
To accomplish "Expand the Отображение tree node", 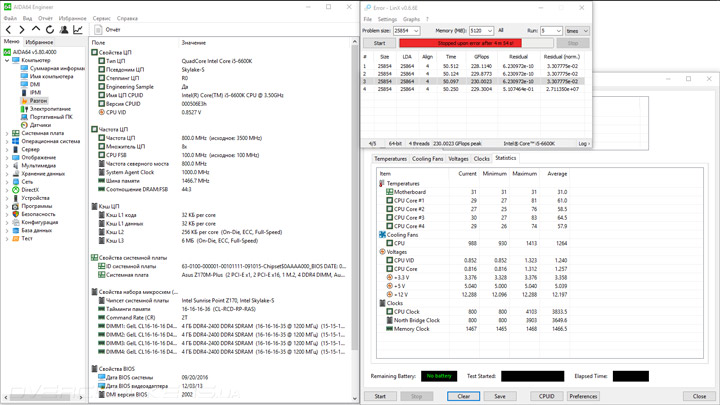I will click(x=7, y=158).
